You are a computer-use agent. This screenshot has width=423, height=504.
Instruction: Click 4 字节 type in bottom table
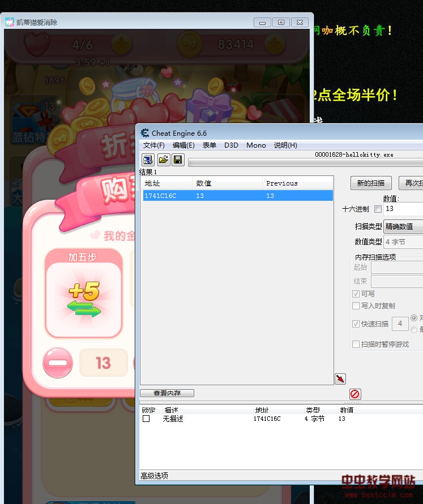tap(314, 419)
